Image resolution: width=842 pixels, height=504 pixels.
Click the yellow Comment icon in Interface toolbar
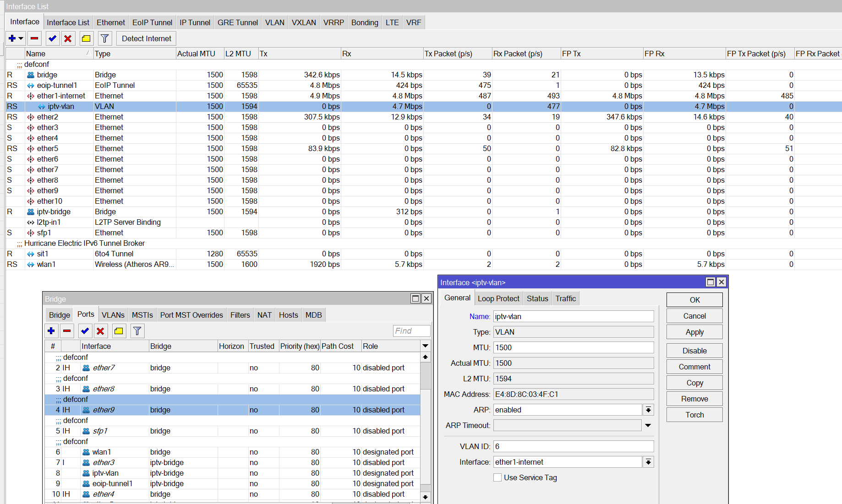coord(86,38)
